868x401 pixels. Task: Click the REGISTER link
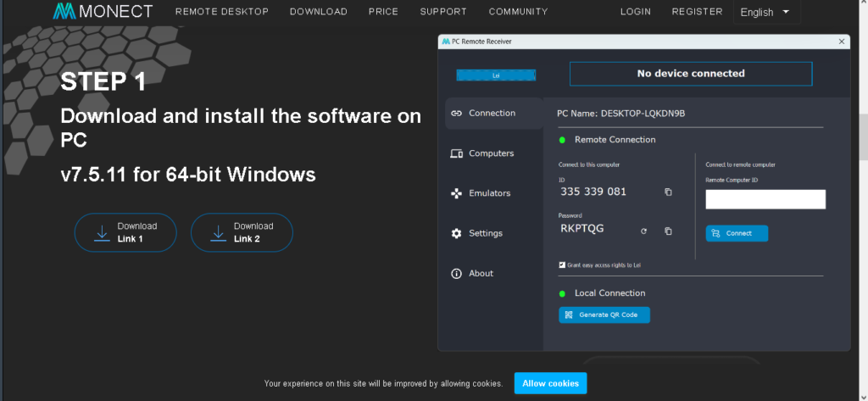697,12
